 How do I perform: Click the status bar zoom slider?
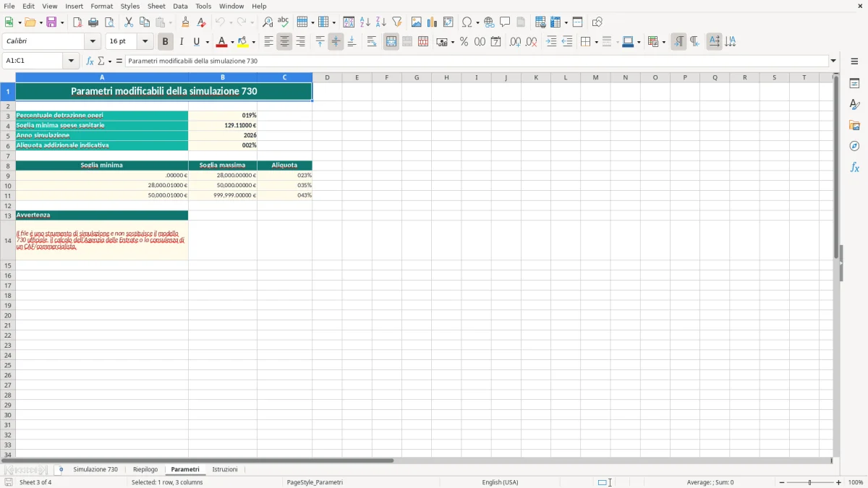810,482
